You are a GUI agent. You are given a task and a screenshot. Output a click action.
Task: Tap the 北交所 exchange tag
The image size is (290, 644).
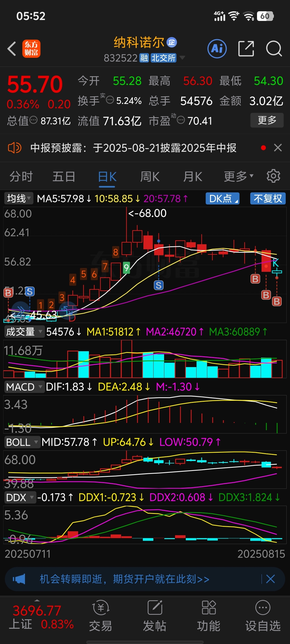163,58
